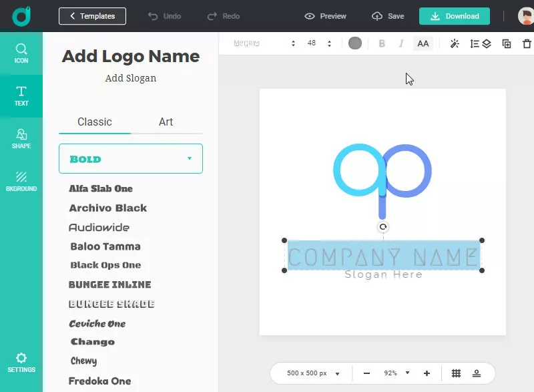The image size is (534, 392).
Task: Open the BOLD font category dropdown
Action: coord(130,158)
